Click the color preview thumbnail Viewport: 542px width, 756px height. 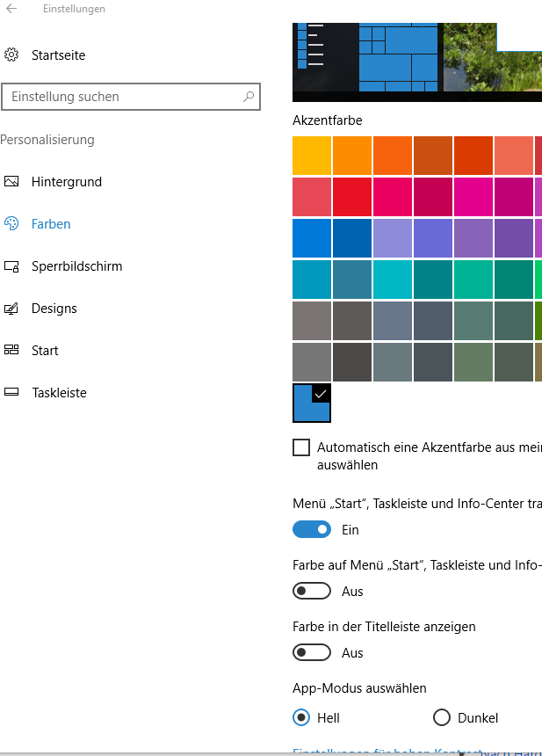pos(417,62)
